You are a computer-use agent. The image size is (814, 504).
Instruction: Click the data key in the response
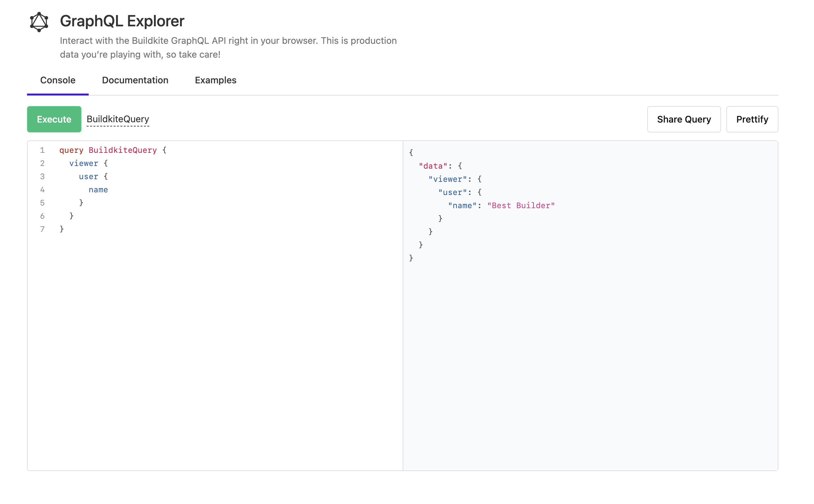tap(433, 166)
